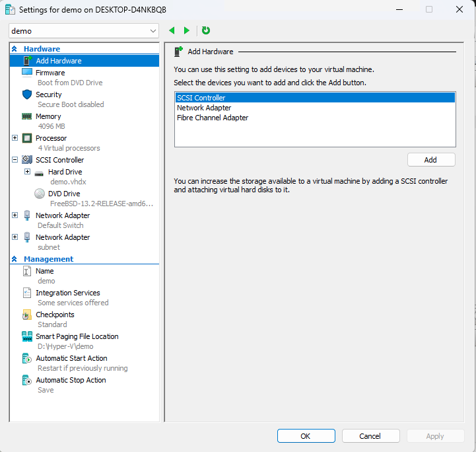Click the Automatic Start Action icon
This screenshot has width=476, height=452.
(27, 358)
